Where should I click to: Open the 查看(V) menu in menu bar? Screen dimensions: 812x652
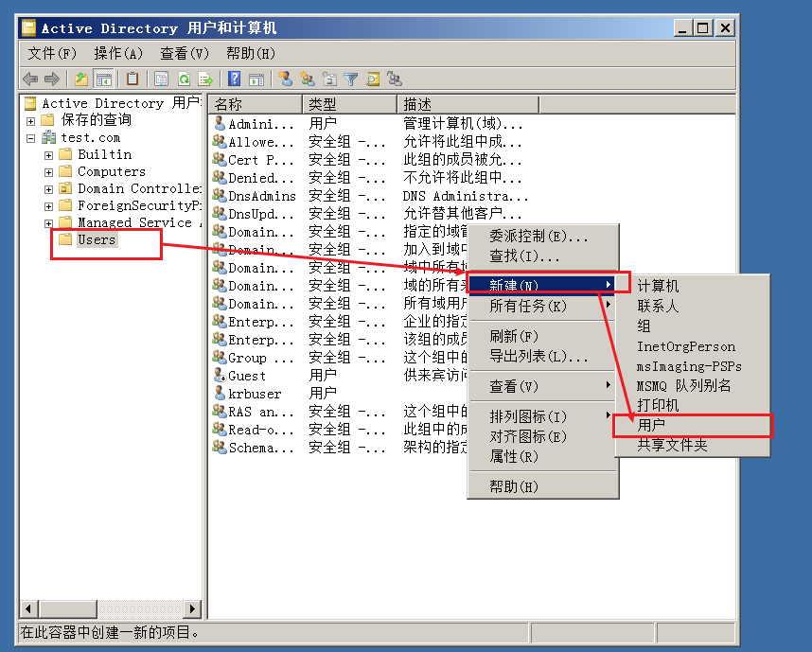185,53
